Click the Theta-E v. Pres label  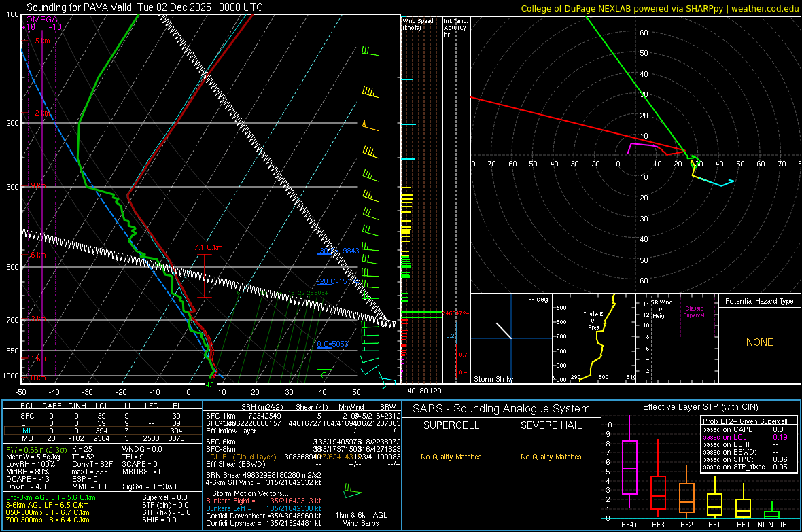593,320
